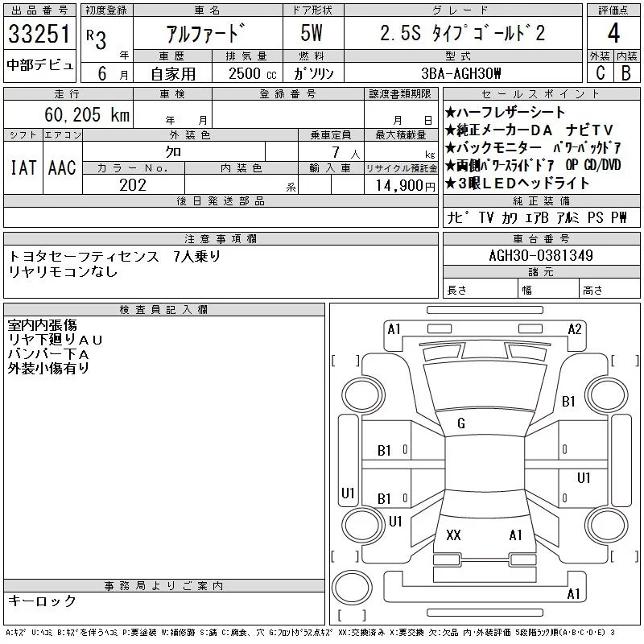Click the 注意事項欄 section header
The height and width of the screenshot is (644, 644).
click(221, 238)
